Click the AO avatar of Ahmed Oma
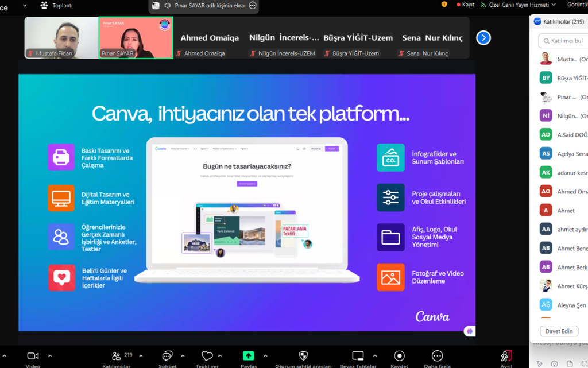588x368 pixels. pyautogui.click(x=546, y=192)
